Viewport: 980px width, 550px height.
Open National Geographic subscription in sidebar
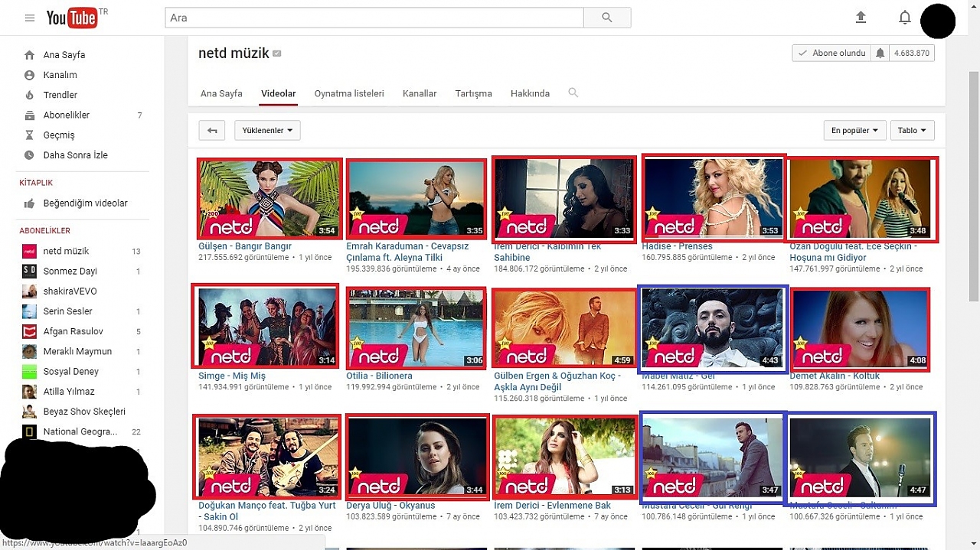[82, 431]
